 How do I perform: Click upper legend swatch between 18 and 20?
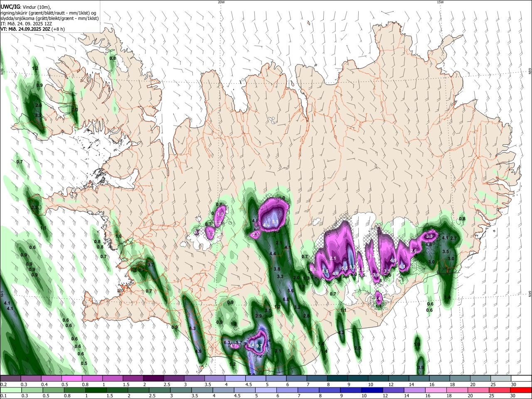coord(460,378)
